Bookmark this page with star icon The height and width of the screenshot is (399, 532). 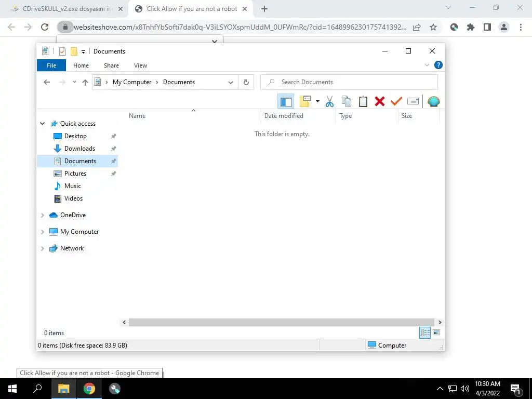coord(433,27)
